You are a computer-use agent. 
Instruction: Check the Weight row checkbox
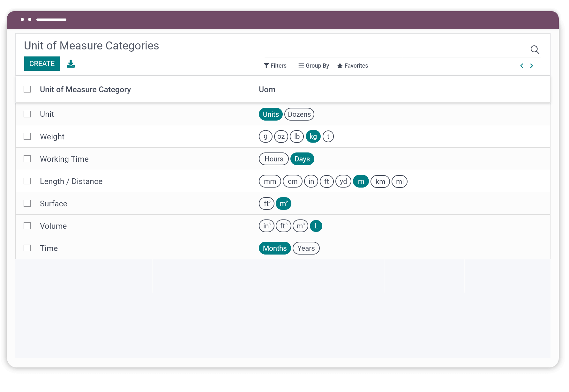(27, 136)
